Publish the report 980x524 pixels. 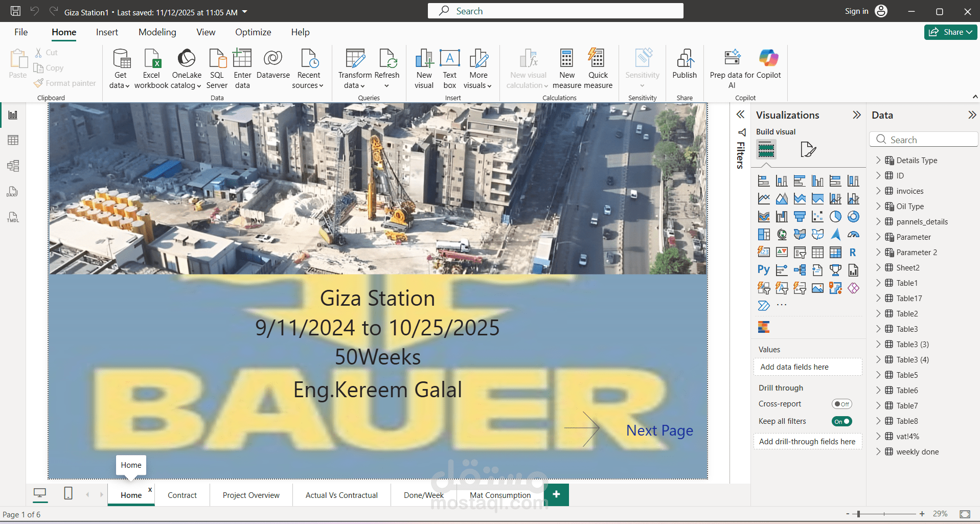685,64
